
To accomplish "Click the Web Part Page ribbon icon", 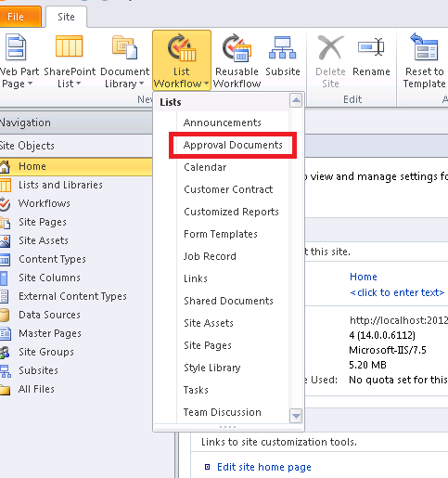I will [16, 47].
